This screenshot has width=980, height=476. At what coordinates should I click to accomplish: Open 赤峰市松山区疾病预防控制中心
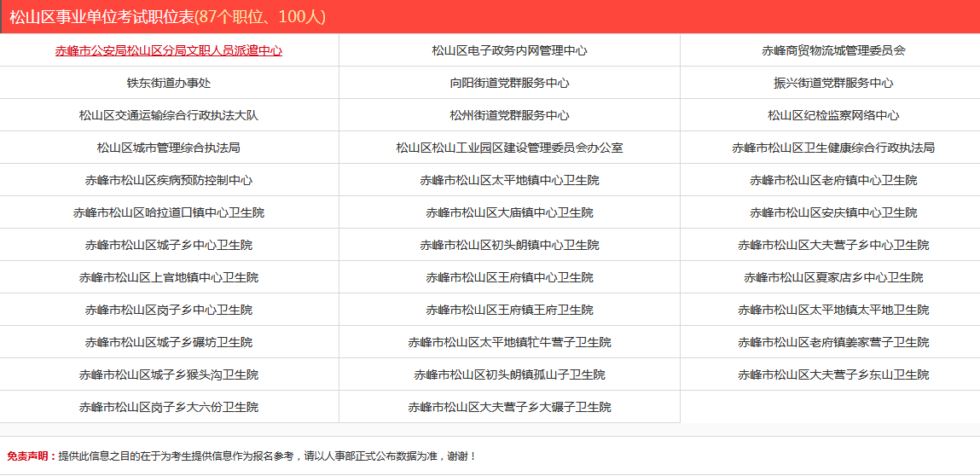169,181
